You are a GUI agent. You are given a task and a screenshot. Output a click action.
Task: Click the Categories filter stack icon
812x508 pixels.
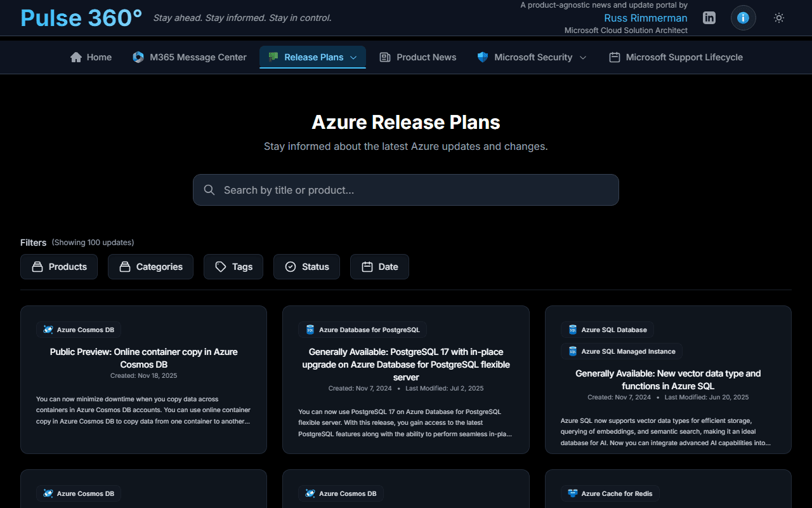[125, 267]
